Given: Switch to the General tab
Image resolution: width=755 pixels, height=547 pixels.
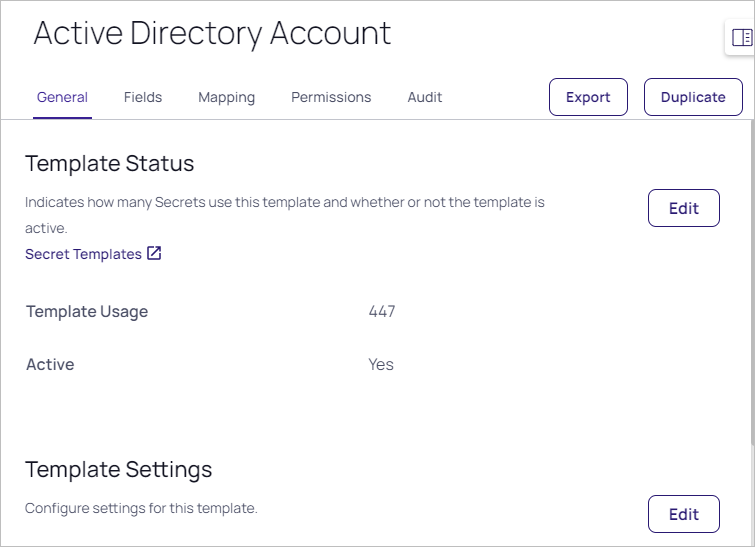Looking at the screenshot, I should (62, 97).
